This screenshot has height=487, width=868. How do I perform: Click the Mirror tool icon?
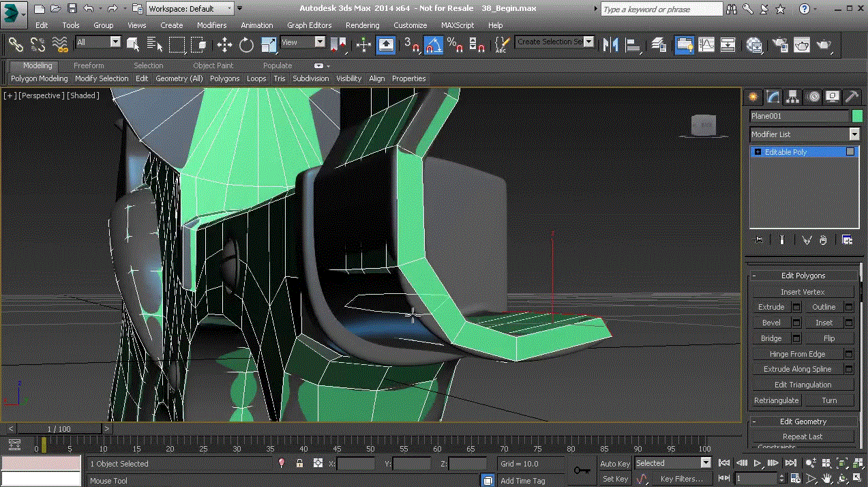point(611,45)
